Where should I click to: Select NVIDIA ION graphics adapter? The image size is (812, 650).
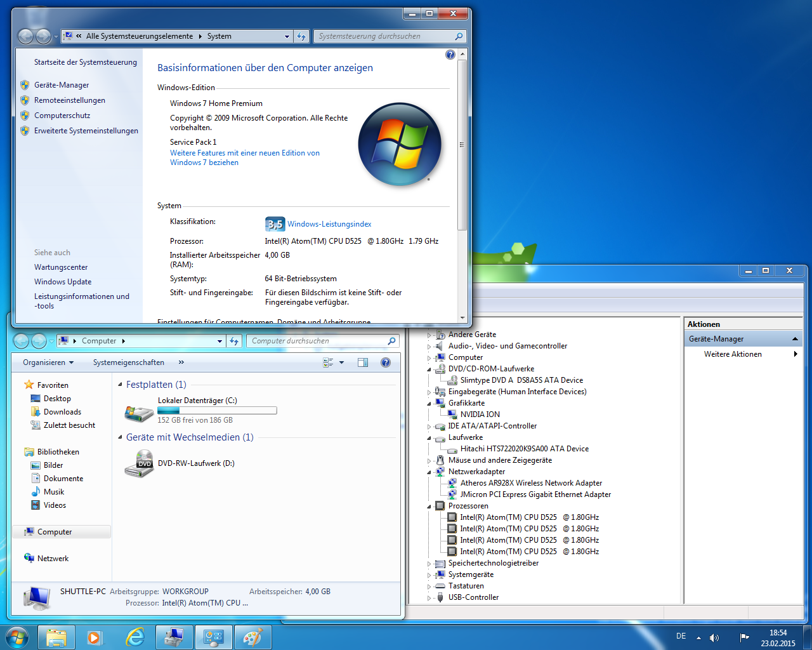[x=480, y=415]
